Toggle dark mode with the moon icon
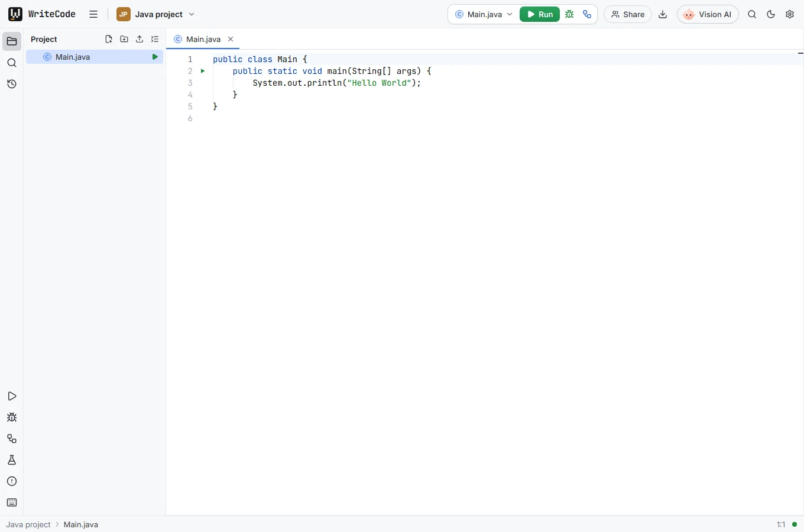The image size is (804, 532). click(x=771, y=14)
